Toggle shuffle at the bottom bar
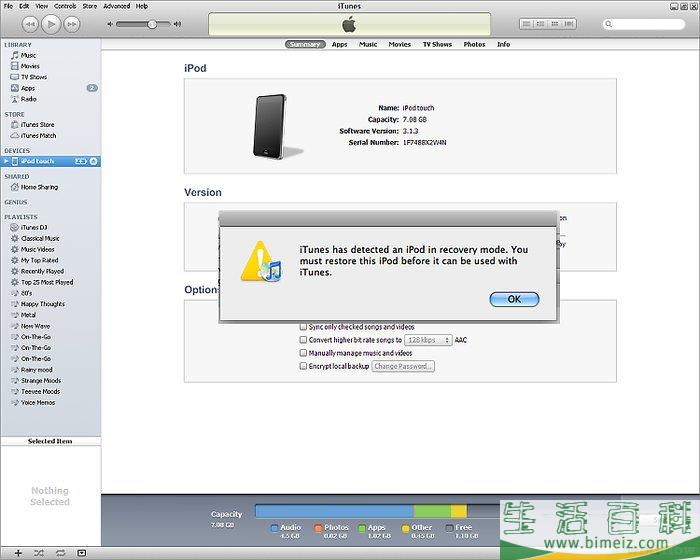Viewport: 700px width, 560px height. pyautogui.click(x=39, y=553)
